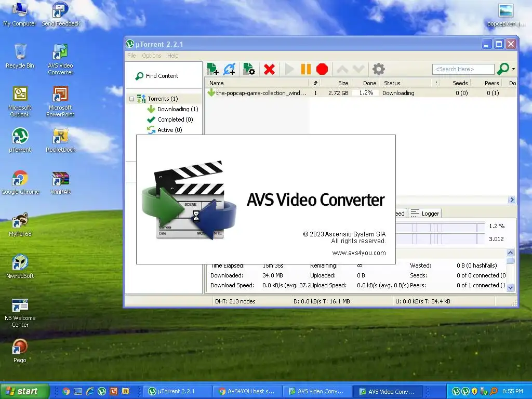The height and width of the screenshot is (399, 532).
Task: Switch to the Logger tab
Action: [x=425, y=213]
